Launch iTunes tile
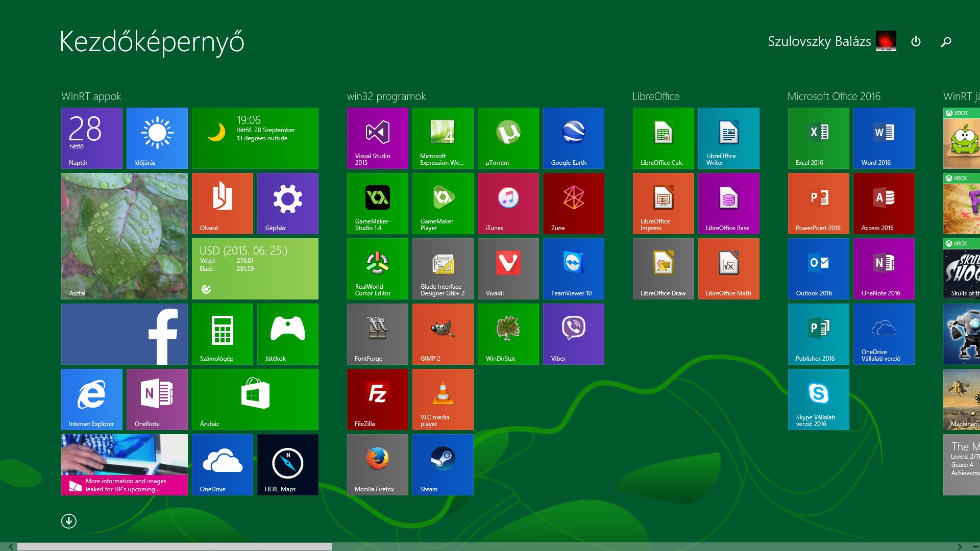The height and width of the screenshot is (551, 980). click(508, 204)
